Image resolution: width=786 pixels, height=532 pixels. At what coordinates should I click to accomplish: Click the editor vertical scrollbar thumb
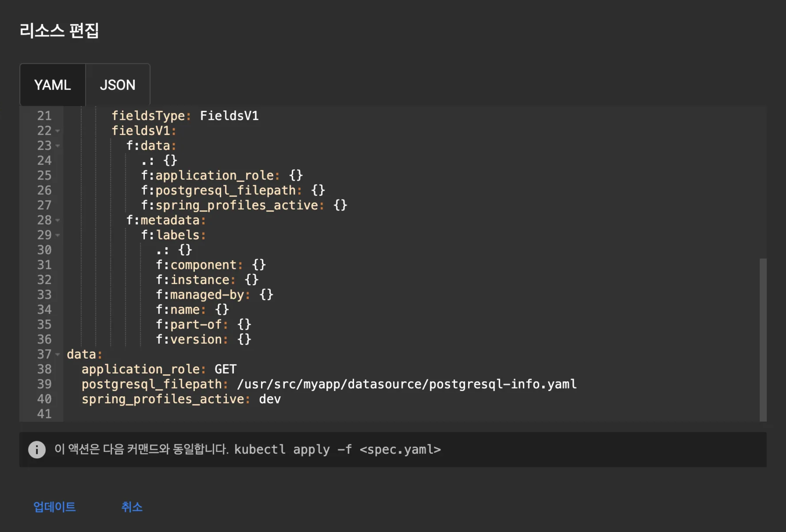click(x=763, y=340)
